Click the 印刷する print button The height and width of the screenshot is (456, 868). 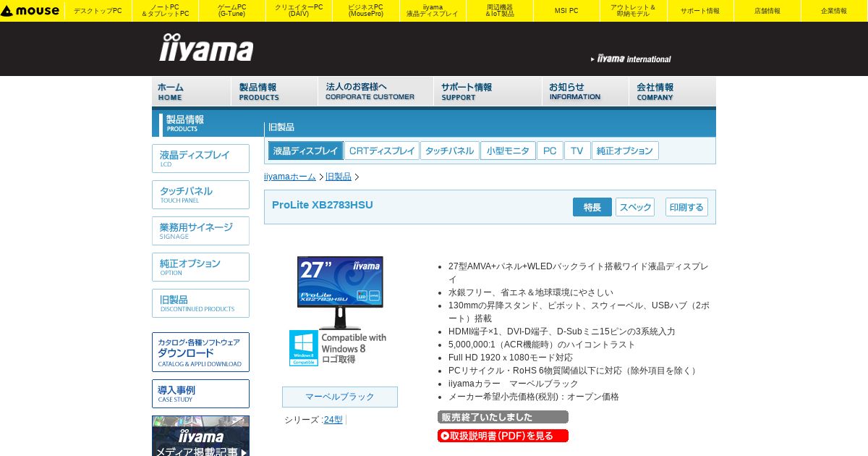click(686, 207)
